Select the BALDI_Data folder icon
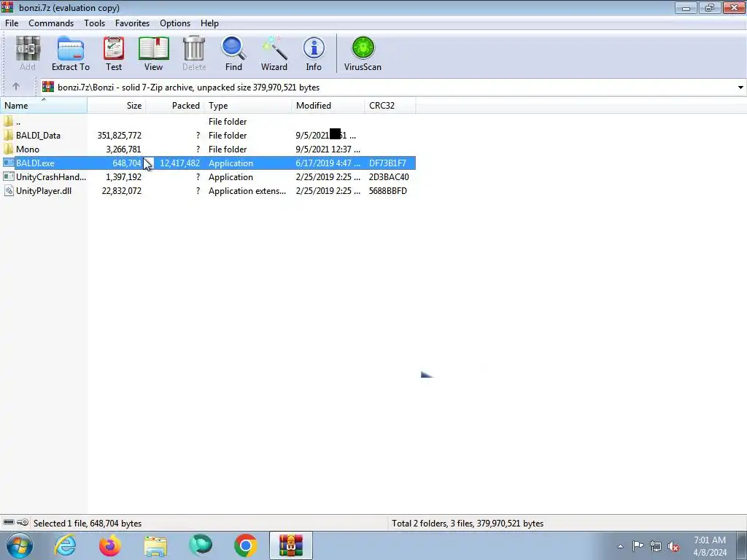This screenshot has height=560, width=747. (x=8, y=135)
